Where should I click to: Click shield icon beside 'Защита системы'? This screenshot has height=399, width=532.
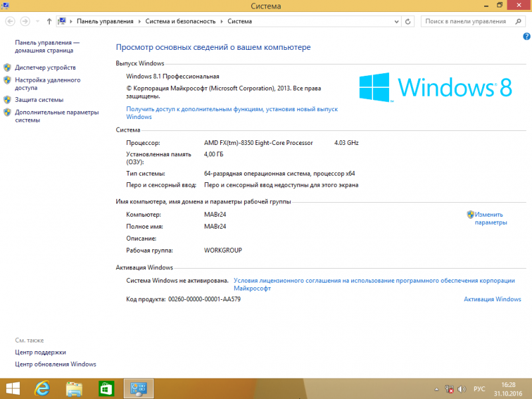(7, 100)
